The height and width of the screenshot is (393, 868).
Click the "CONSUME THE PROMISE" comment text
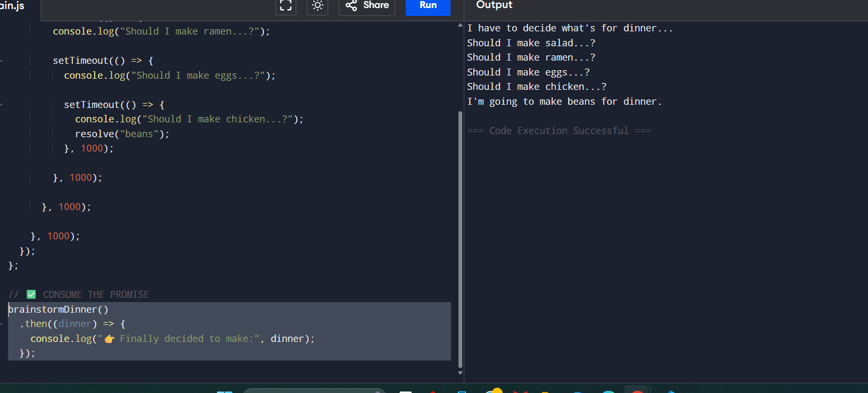coord(96,295)
